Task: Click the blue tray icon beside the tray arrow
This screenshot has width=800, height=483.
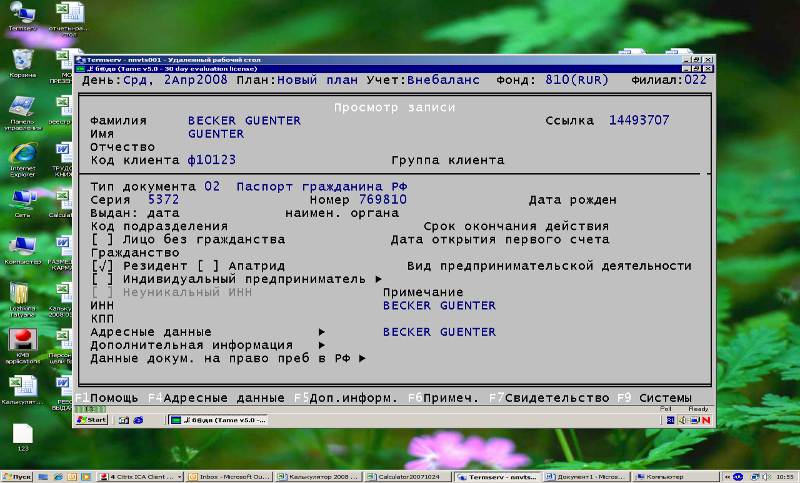Action: coord(738,477)
